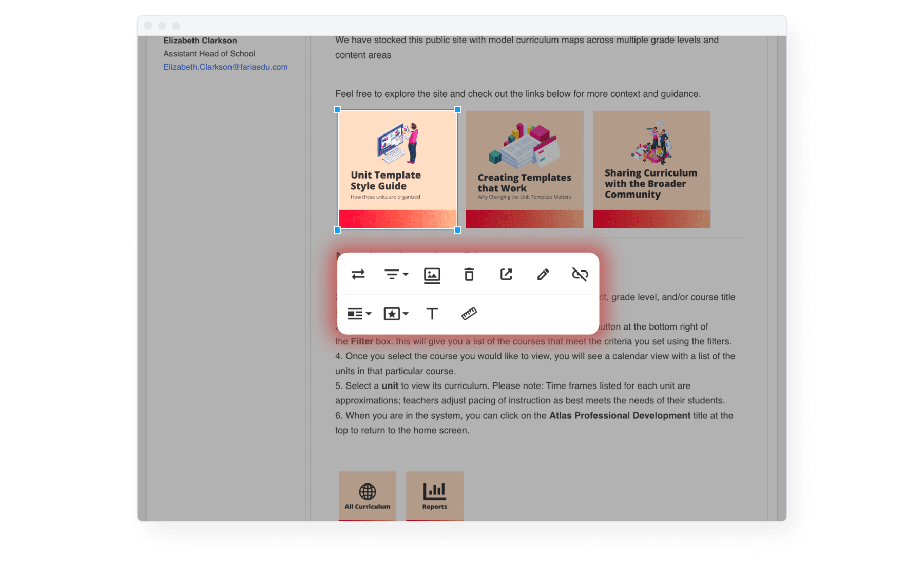The height and width of the screenshot is (561, 924).
Task: Open the image Style star dropdown
Action: click(x=396, y=314)
